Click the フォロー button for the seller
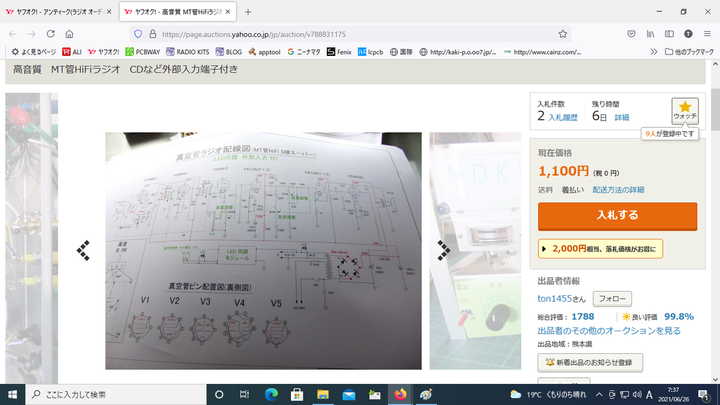The height and width of the screenshot is (405, 720). click(x=612, y=298)
